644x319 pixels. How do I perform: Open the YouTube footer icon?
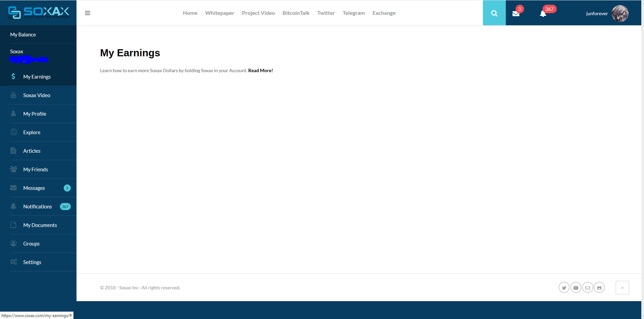point(576,288)
